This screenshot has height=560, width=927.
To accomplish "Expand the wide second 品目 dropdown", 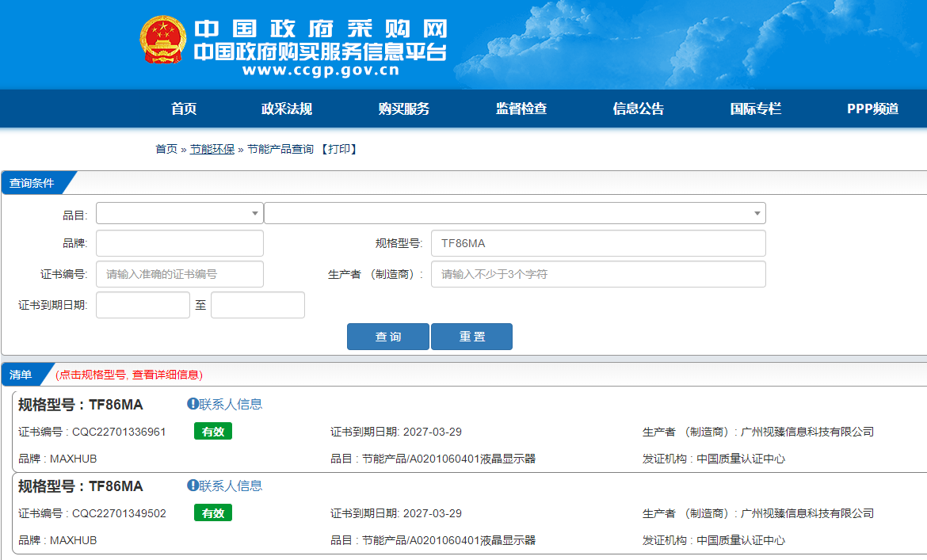I will [x=515, y=213].
